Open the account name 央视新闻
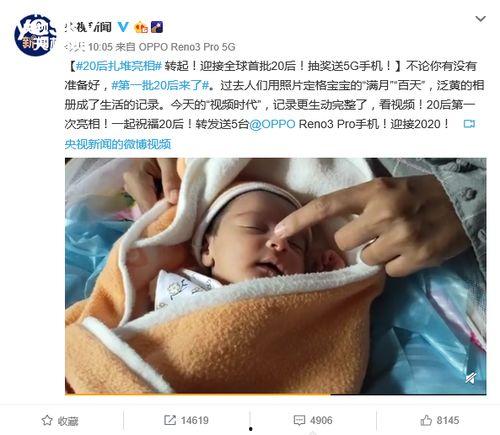The height and width of the screenshot is (435, 500). point(88,27)
